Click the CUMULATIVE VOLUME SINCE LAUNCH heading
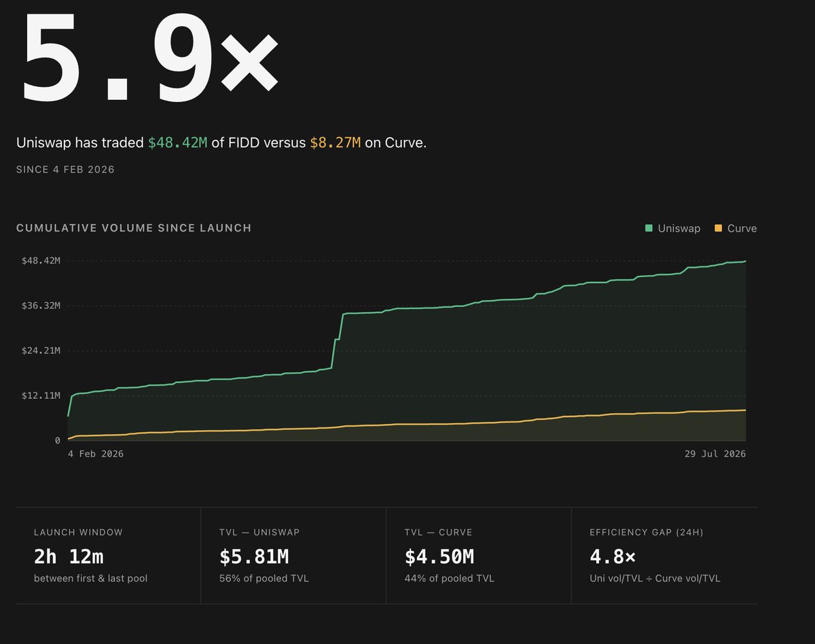Image resolution: width=815 pixels, height=644 pixels. coord(134,228)
